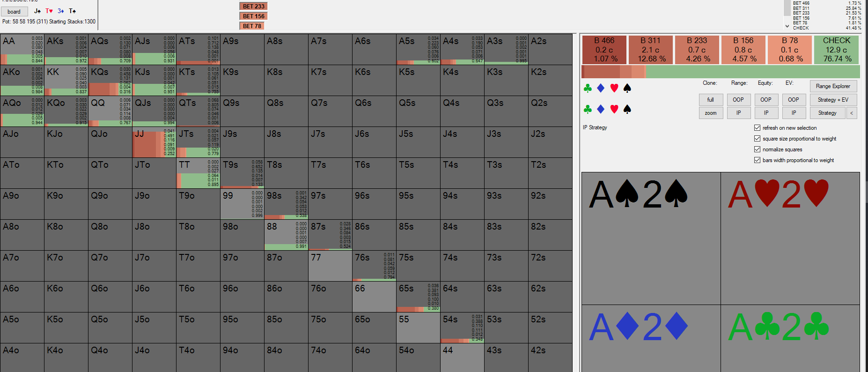Viewport: 868px width, 372px height.
Task: Click the green club icon in the first suit row
Action: click(x=588, y=88)
